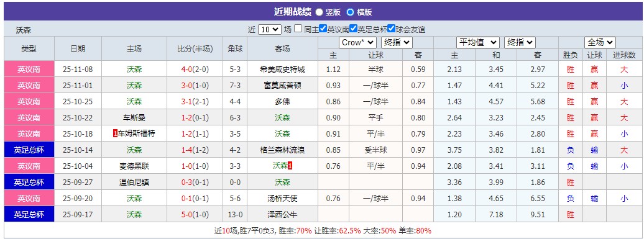Click corner count 13-0
The width and height of the screenshot is (644, 239).
235,214
